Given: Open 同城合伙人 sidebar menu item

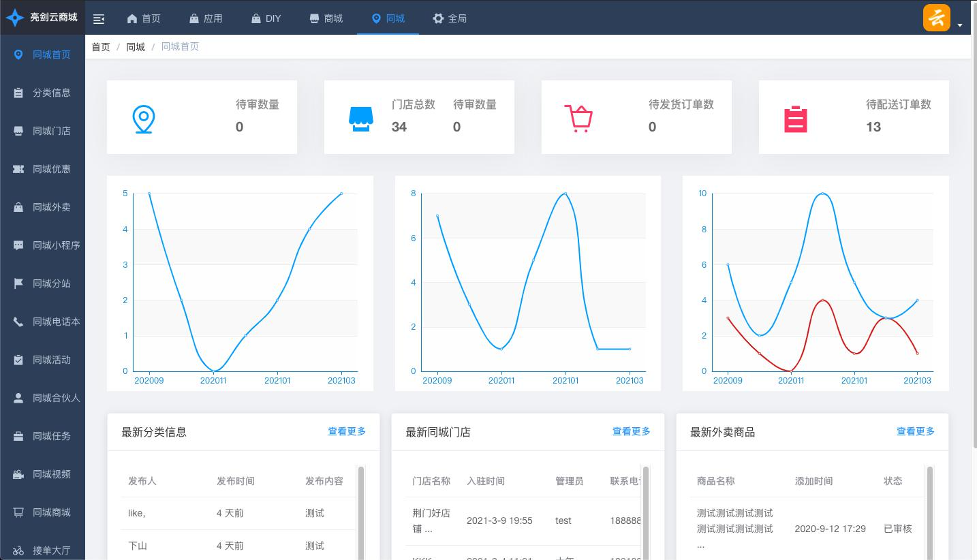Looking at the screenshot, I should click(42, 398).
